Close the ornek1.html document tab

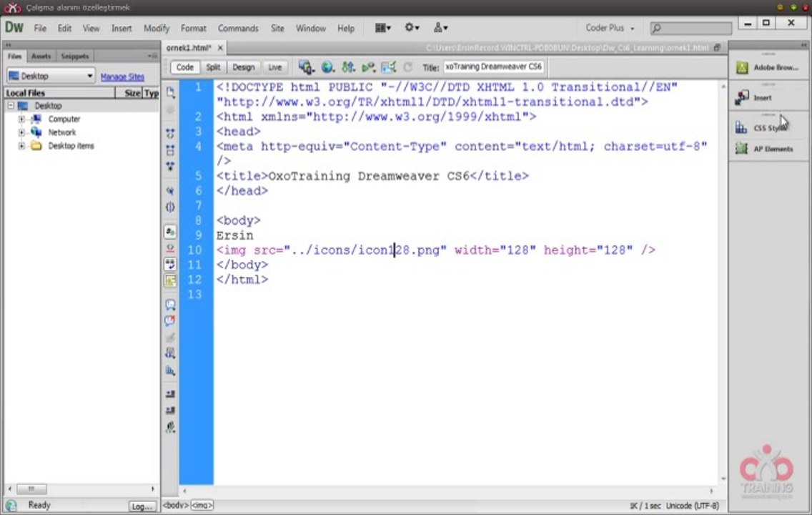[220, 48]
